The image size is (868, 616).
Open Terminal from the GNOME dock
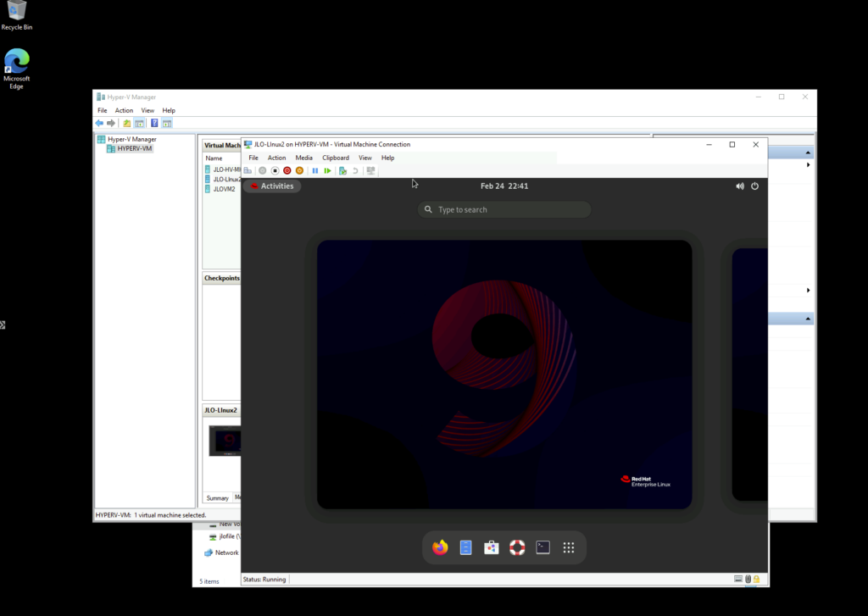pos(543,547)
